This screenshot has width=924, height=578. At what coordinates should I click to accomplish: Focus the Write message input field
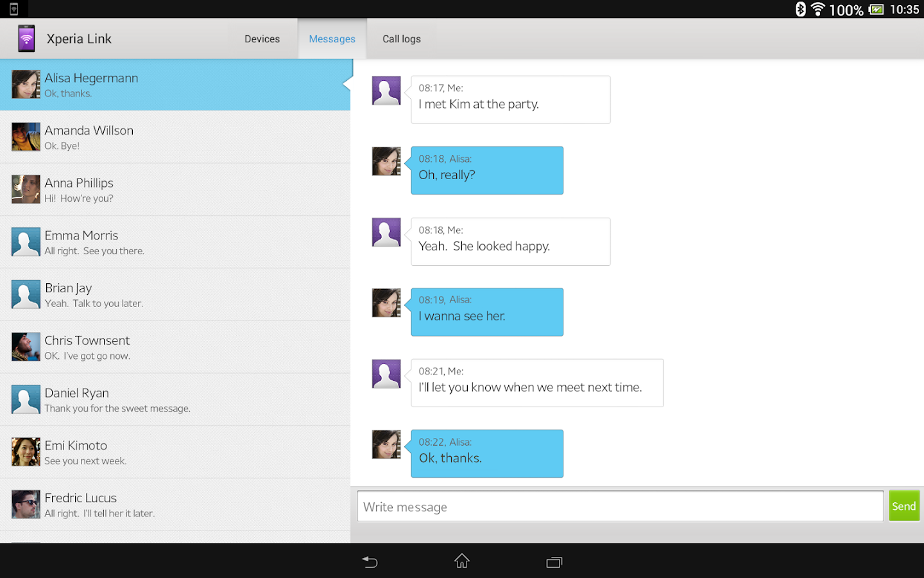coord(620,506)
